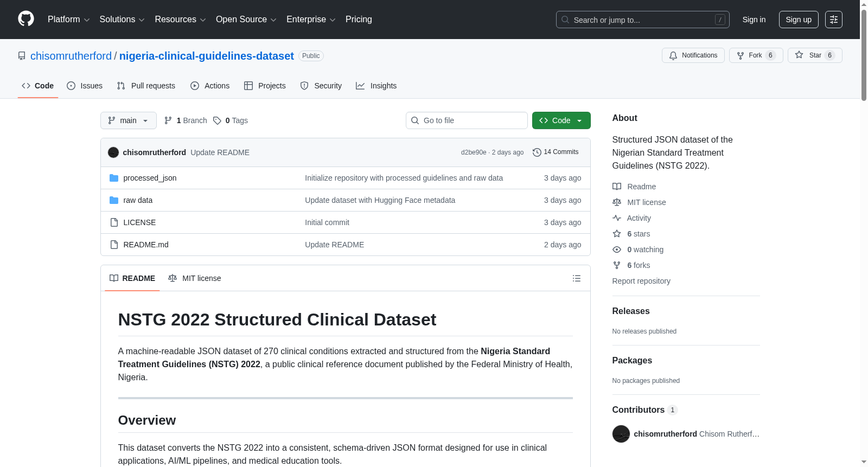Click the search magnifier icon in header

click(x=565, y=20)
